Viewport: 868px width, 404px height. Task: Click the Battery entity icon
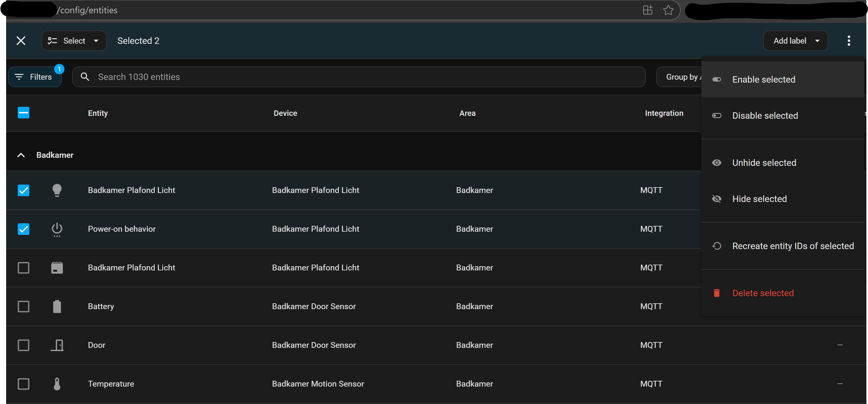pos(57,306)
